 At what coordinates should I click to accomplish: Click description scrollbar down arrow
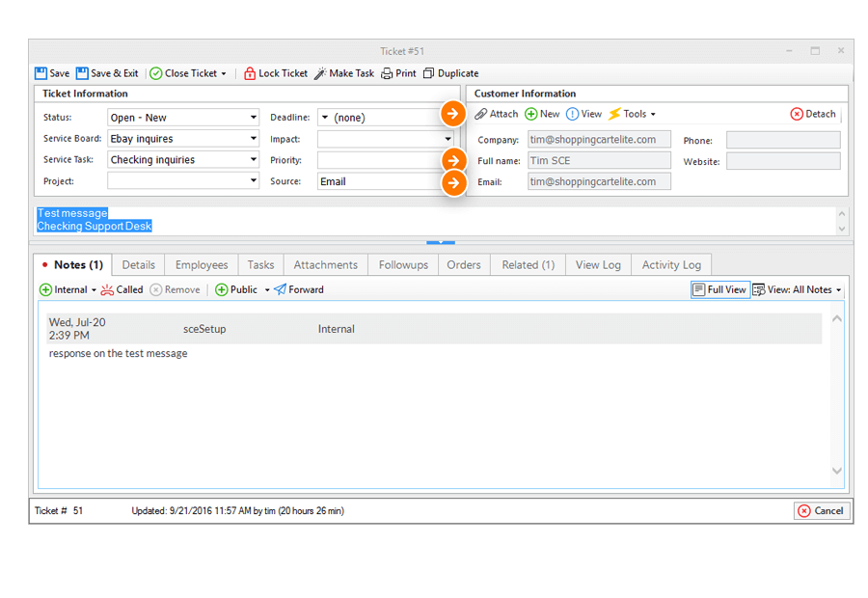tap(842, 229)
